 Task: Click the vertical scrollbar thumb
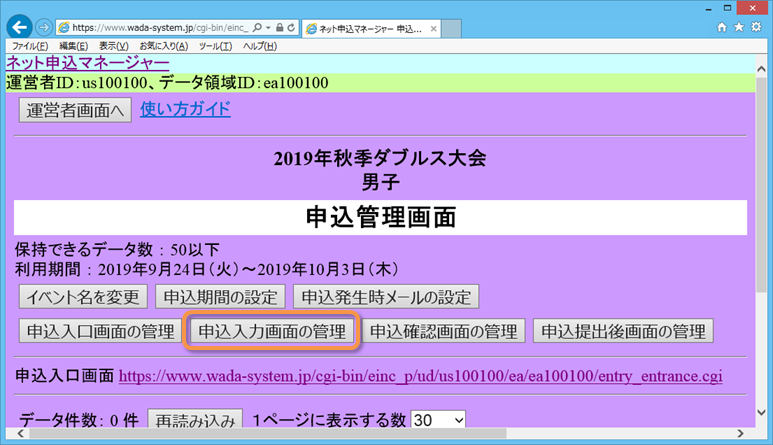coord(762,183)
